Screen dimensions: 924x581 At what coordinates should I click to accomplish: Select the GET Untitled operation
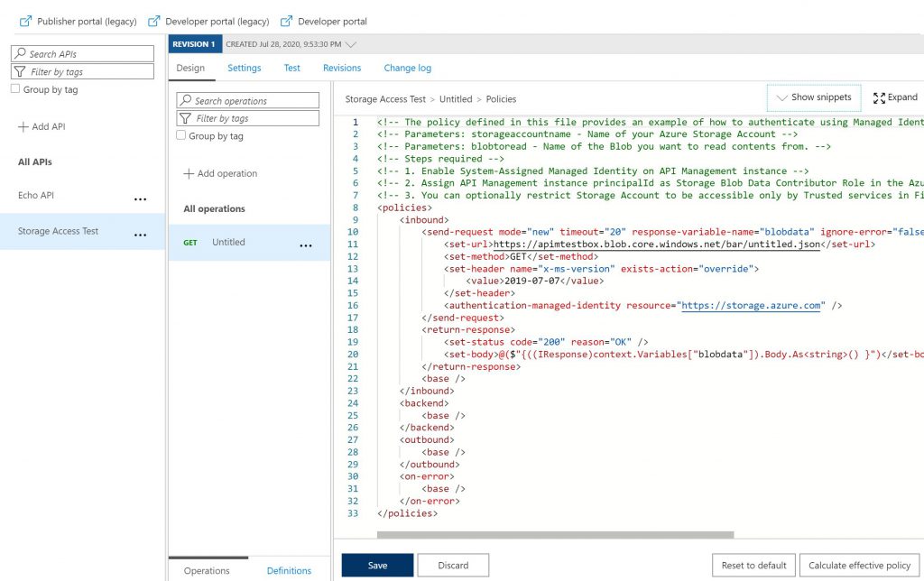[x=249, y=242]
